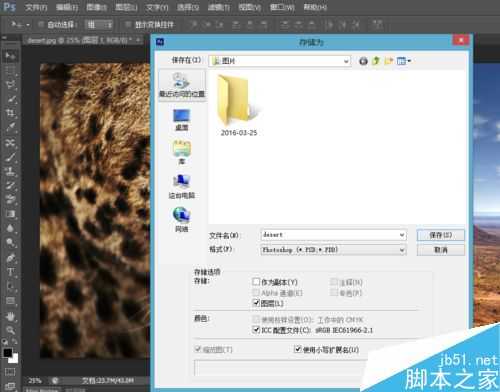This screenshot has width=500, height=392.
Task: Toggle 显示变换控件 checkbox in options bar
Action: point(128,24)
